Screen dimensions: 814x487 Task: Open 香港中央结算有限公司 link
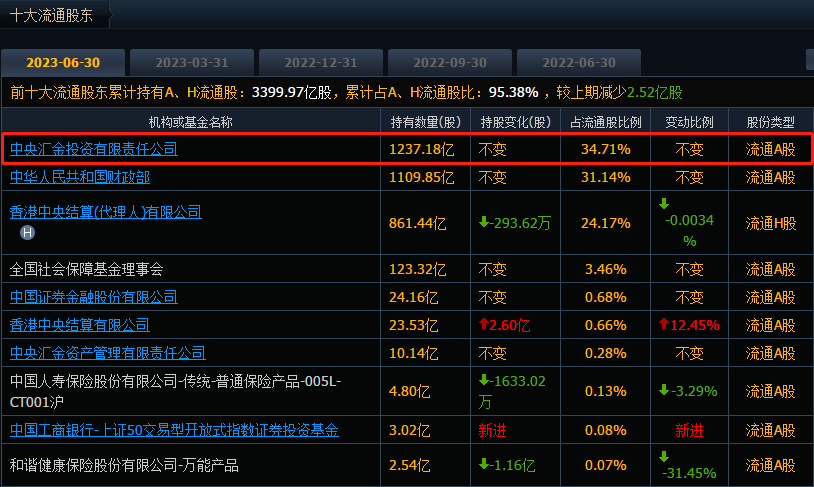[x=79, y=325]
